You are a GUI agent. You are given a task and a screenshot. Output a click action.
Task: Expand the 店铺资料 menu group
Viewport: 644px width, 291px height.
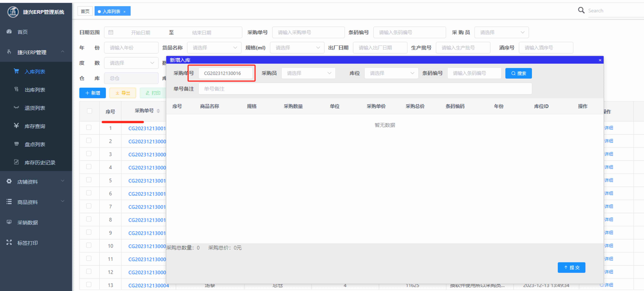click(x=36, y=181)
